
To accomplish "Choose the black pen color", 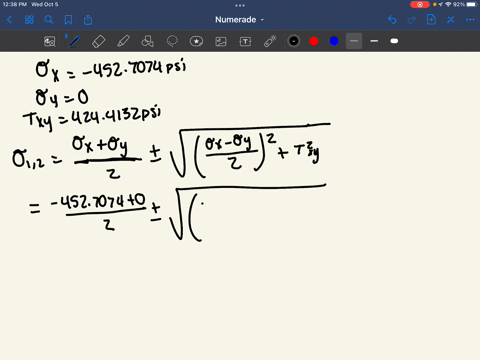I will coord(294,41).
